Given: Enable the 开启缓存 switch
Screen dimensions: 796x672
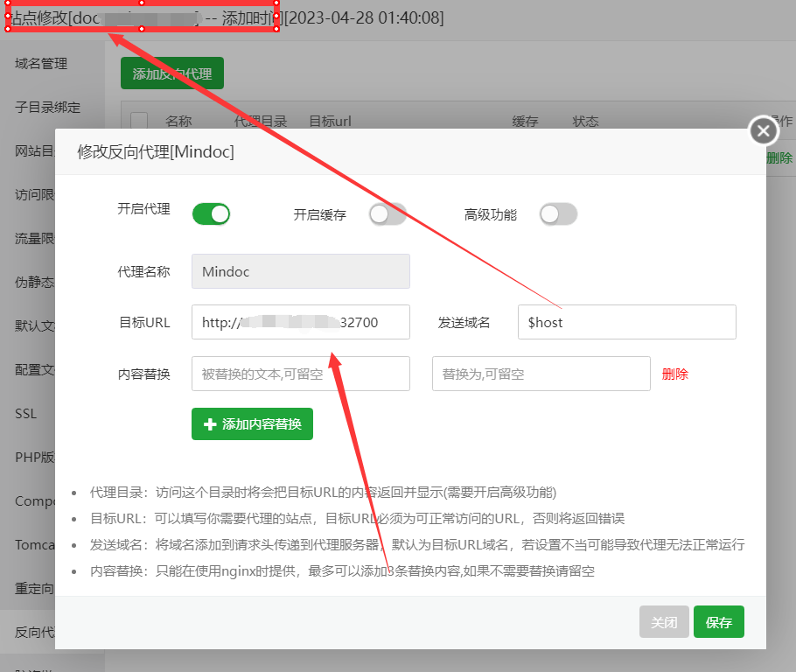Looking at the screenshot, I should (388, 214).
